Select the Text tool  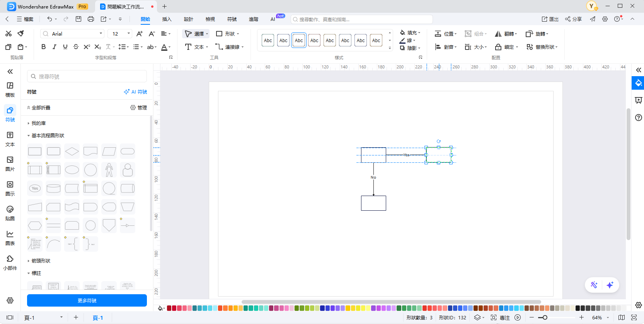(x=196, y=47)
